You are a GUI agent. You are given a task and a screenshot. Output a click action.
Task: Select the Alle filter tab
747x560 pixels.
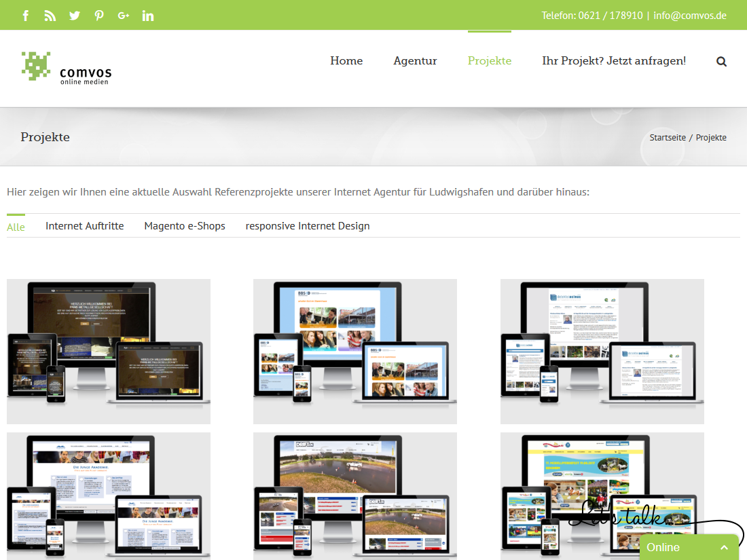point(16,227)
